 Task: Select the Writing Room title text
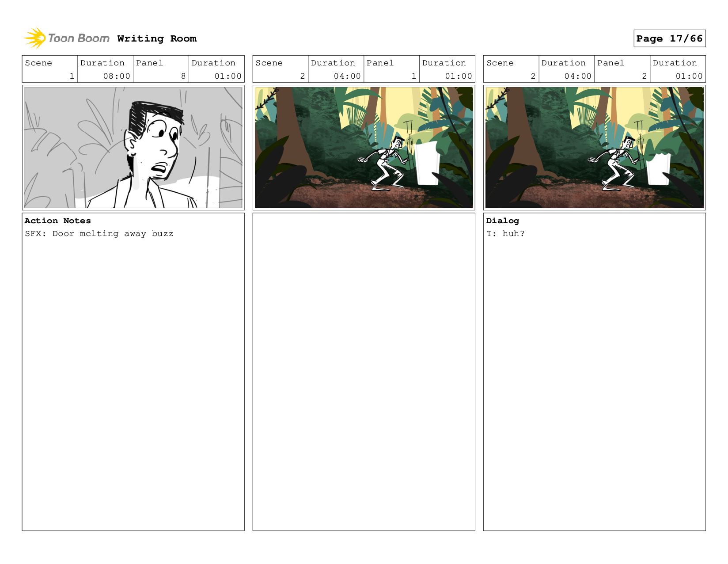157,38
